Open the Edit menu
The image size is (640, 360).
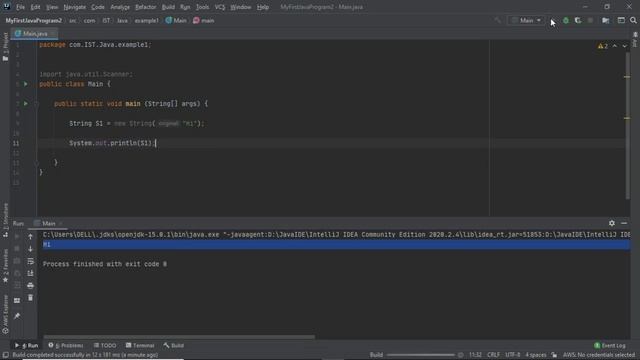pos(36,7)
